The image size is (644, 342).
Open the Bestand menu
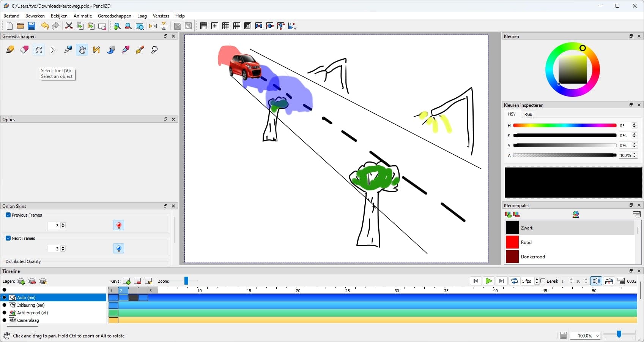[11, 16]
